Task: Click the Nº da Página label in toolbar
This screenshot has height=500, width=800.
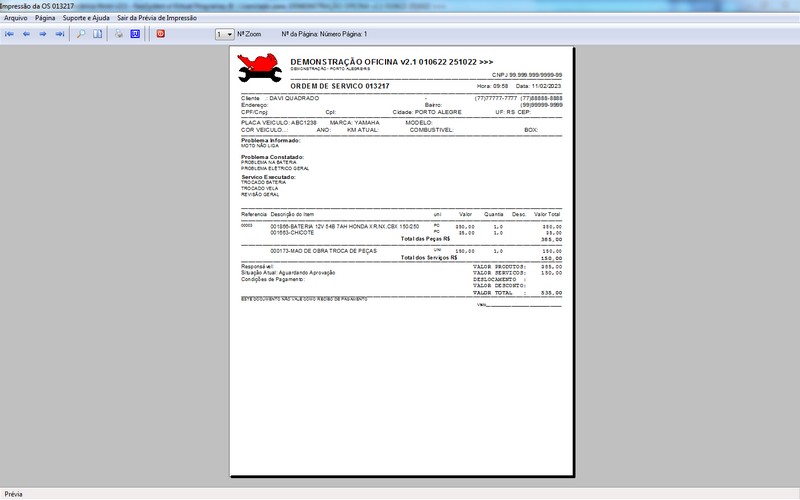Action: pyautogui.click(x=324, y=34)
